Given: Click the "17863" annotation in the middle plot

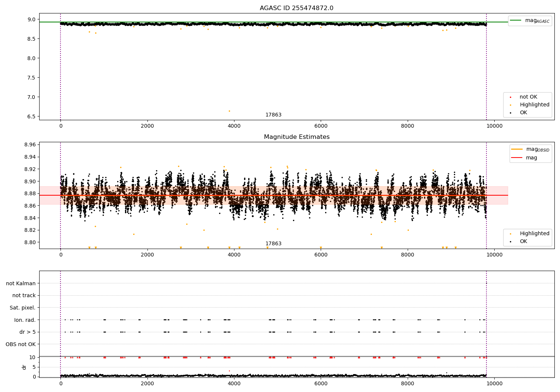Looking at the screenshot, I should coord(273,244).
